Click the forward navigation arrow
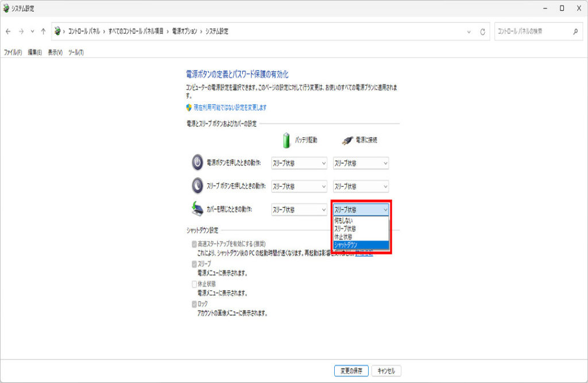 tap(21, 32)
